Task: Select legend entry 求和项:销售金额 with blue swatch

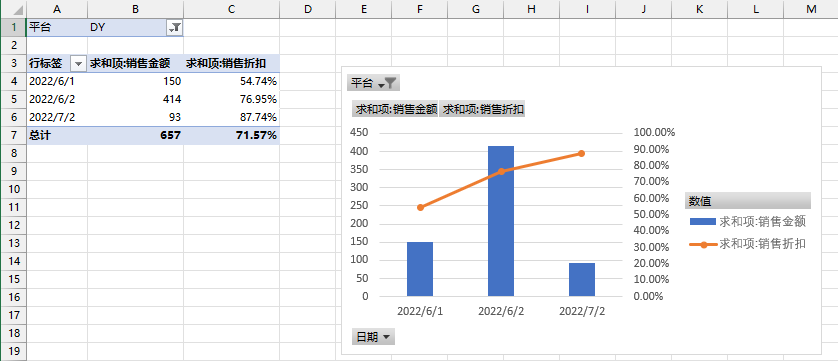Action: (x=748, y=221)
